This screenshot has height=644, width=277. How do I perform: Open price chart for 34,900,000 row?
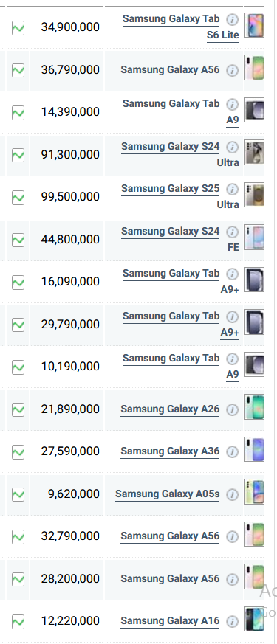(18, 28)
